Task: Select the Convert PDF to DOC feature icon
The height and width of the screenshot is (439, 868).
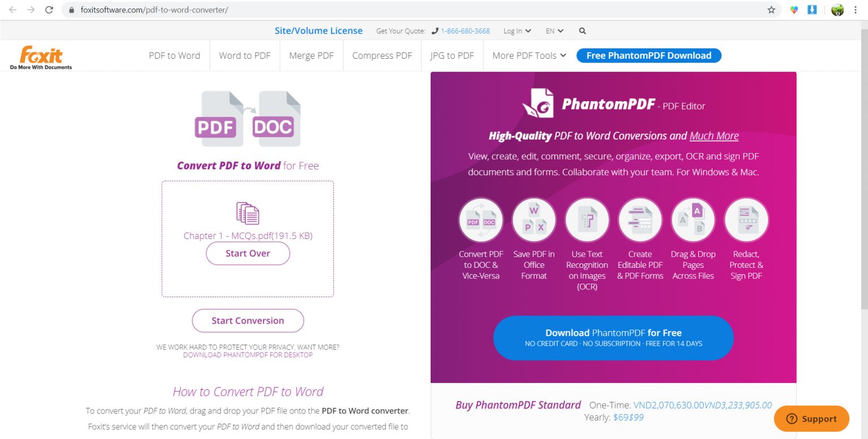Action: [x=481, y=220]
